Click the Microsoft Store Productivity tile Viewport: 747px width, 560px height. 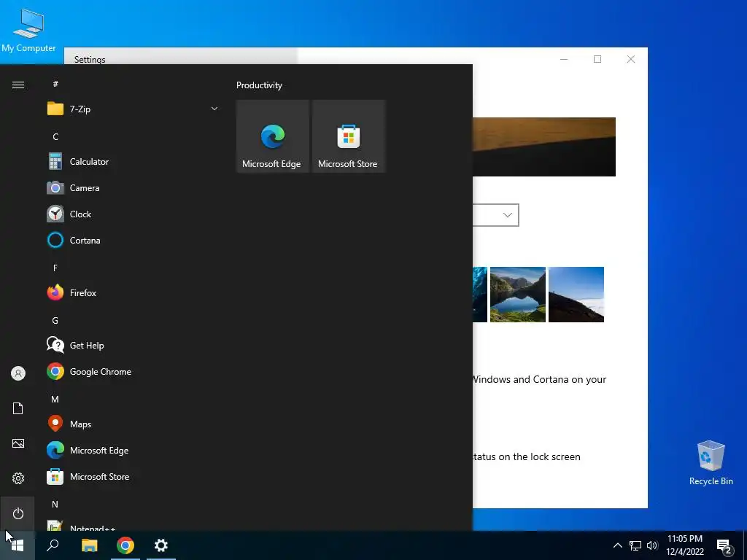(x=348, y=136)
